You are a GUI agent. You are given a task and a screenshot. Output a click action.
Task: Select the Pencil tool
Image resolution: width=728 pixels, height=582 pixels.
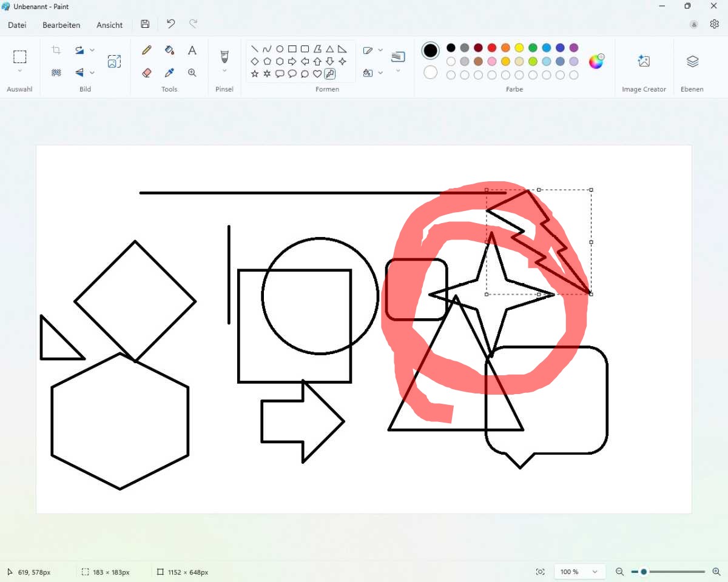coord(146,50)
